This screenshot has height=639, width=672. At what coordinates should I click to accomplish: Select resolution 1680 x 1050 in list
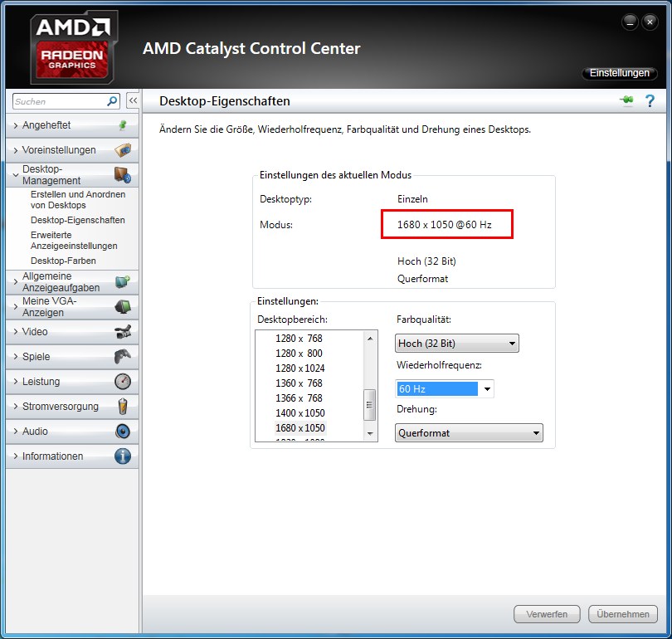pos(300,427)
